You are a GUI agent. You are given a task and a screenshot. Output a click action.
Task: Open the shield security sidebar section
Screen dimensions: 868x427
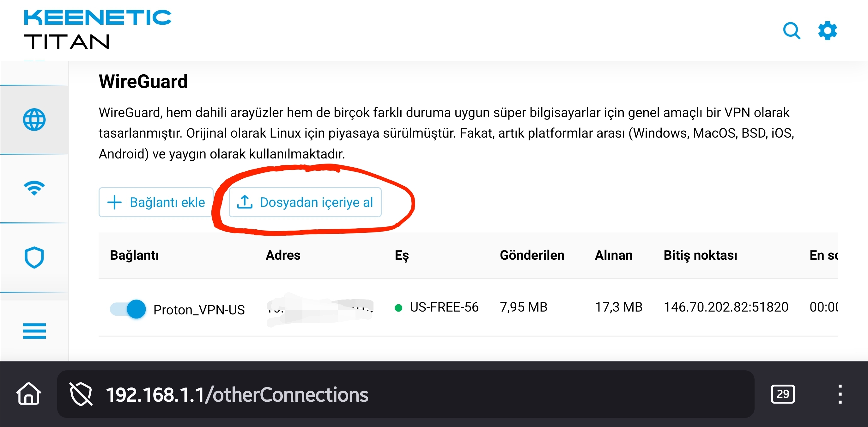34,257
